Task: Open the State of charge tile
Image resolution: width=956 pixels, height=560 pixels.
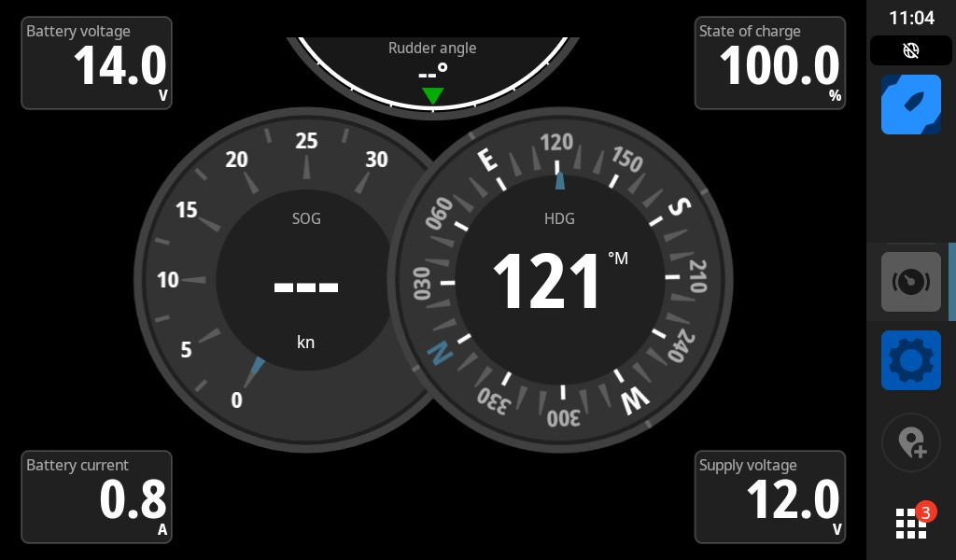Action: [769, 63]
